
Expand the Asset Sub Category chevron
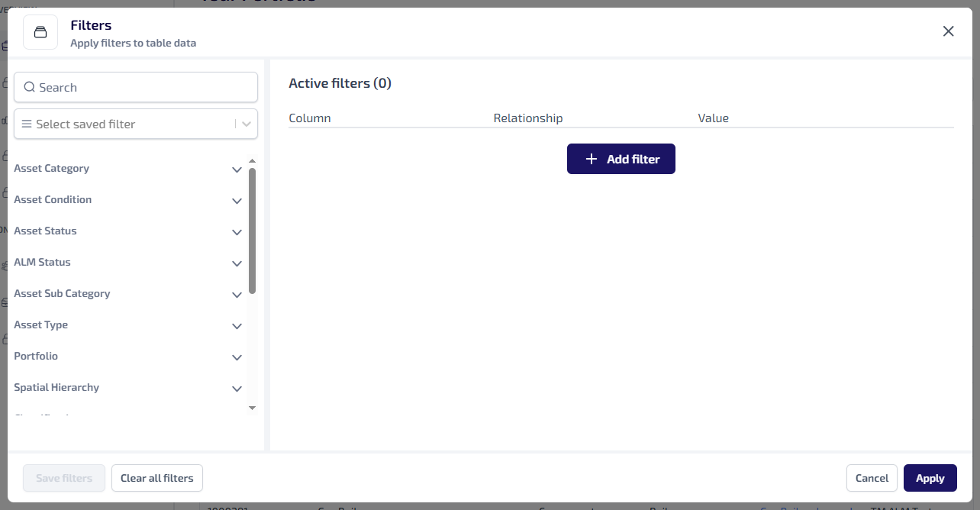pos(237,295)
